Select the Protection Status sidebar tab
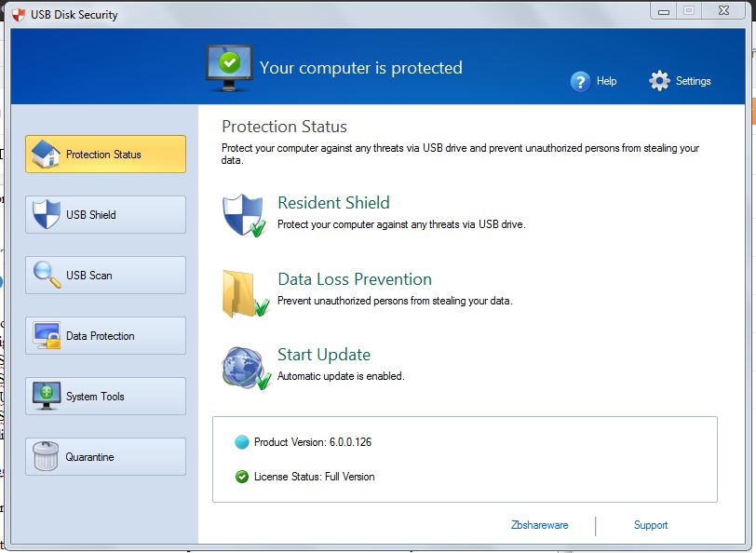Viewport: 756px width, 553px height. coord(105,154)
